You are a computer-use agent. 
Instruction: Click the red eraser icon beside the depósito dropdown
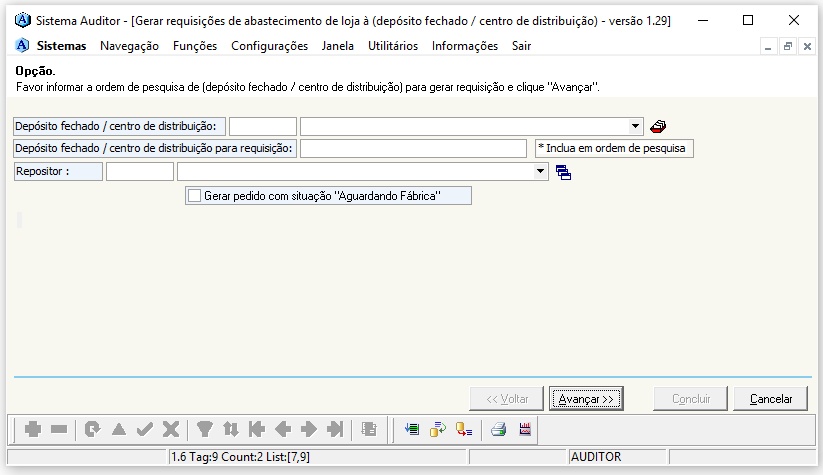658,126
